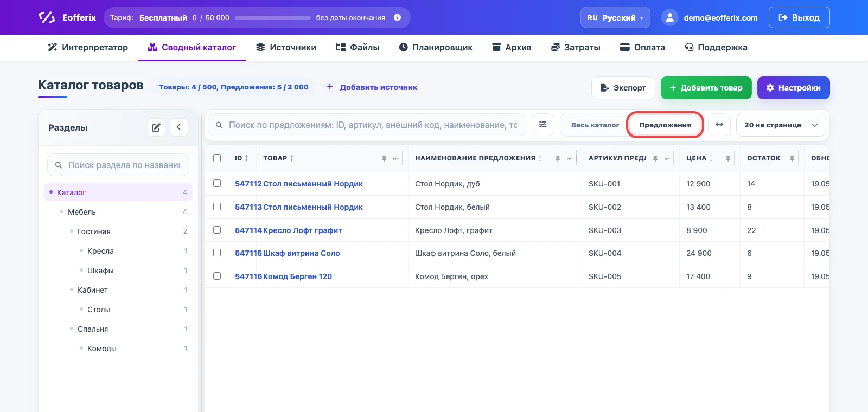The height and width of the screenshot is (412, 868).
Task: Open the Архив tab
Action: [x=512, y=47]
